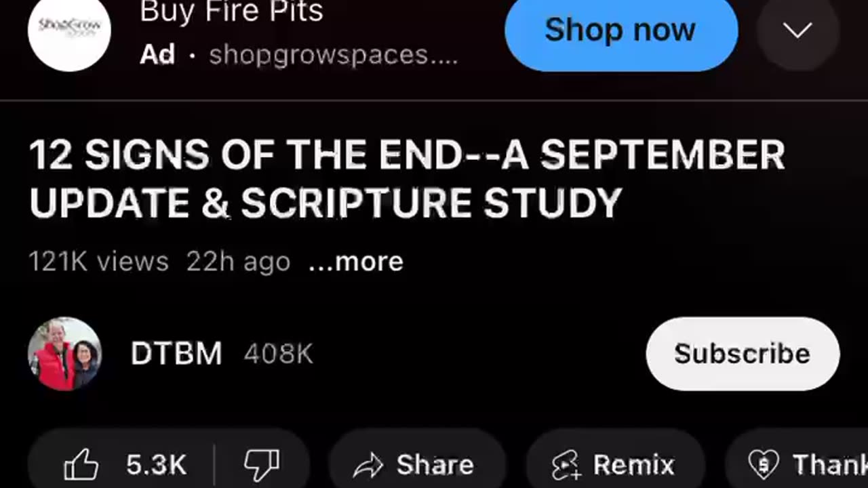
Task: Open the shopgrowspaces ad link
Action: pos(333,55)
